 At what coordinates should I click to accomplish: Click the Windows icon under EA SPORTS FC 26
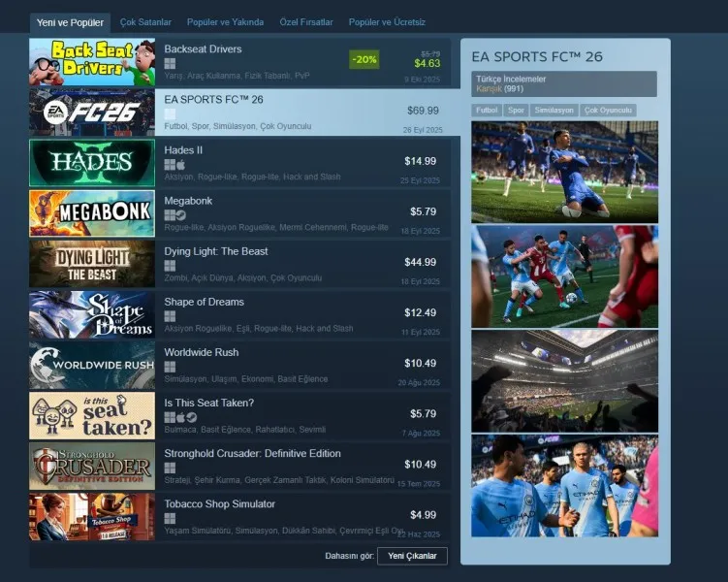tap(170, 113)
